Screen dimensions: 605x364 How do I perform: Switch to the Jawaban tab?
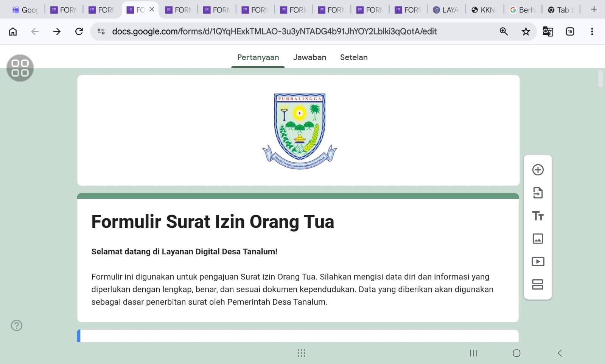309,57
